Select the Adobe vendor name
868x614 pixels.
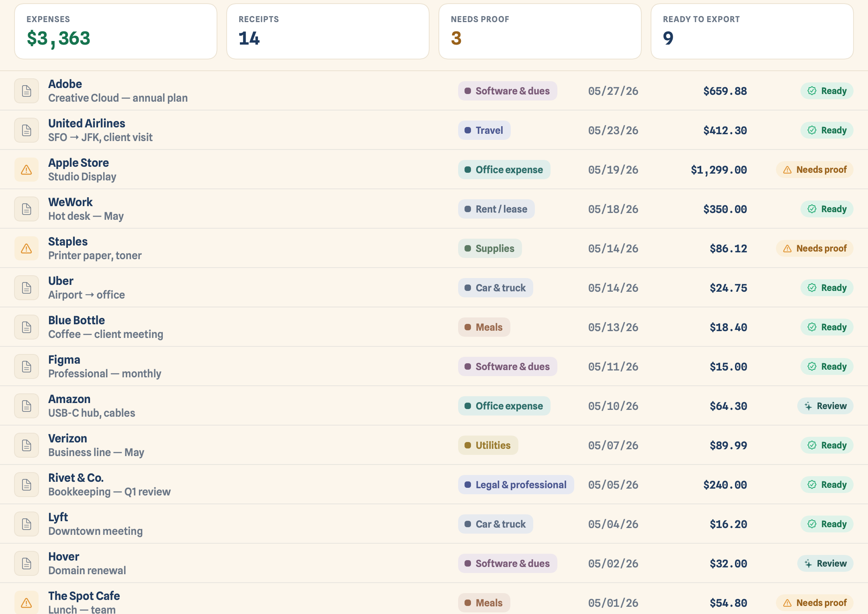point(65,84)
